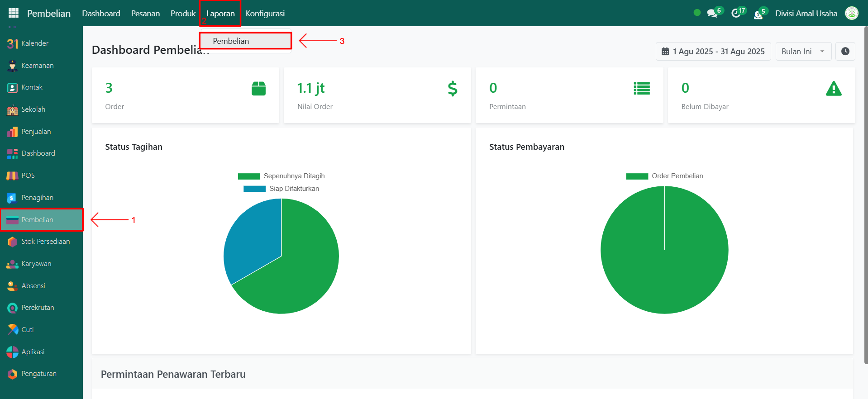Toggle Siap Difakturkan legend entry
Image resolution: width=868 pixels, height=399 pixels.
281,189
